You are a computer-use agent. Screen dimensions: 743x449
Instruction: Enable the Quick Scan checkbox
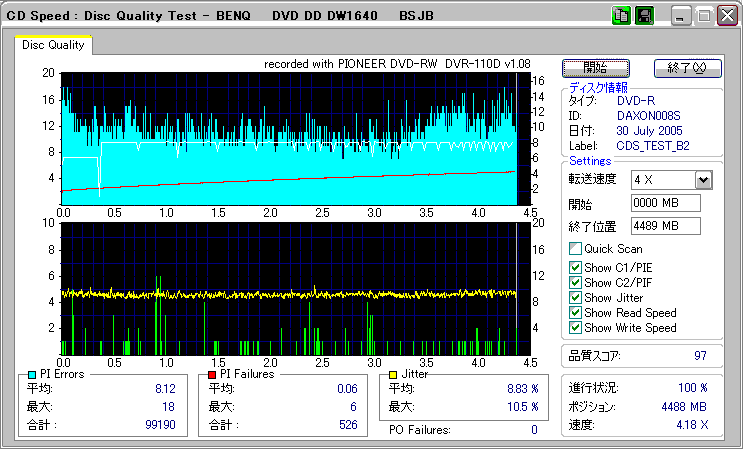pyautogui.click(x=575, y=249)
